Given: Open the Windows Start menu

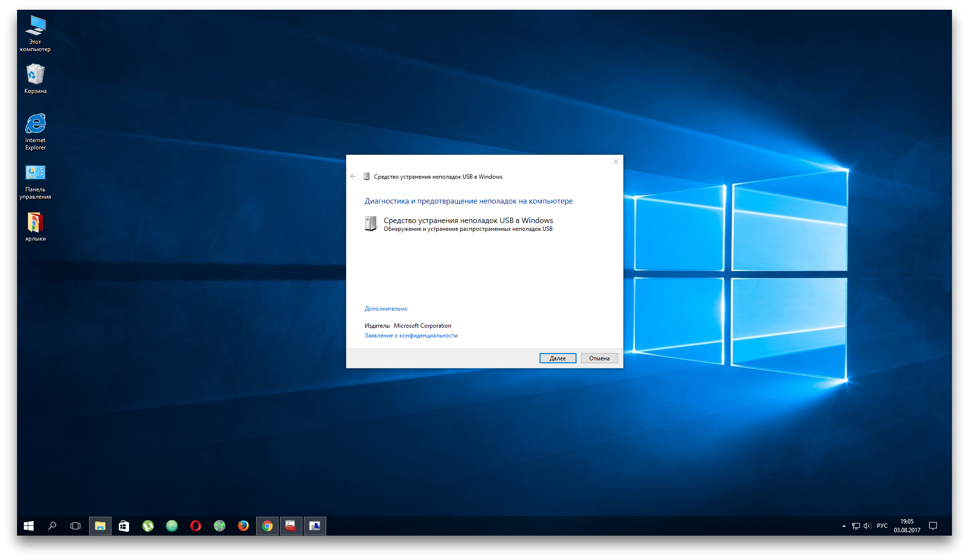Looking at the screenshot, I should [29, 526].
